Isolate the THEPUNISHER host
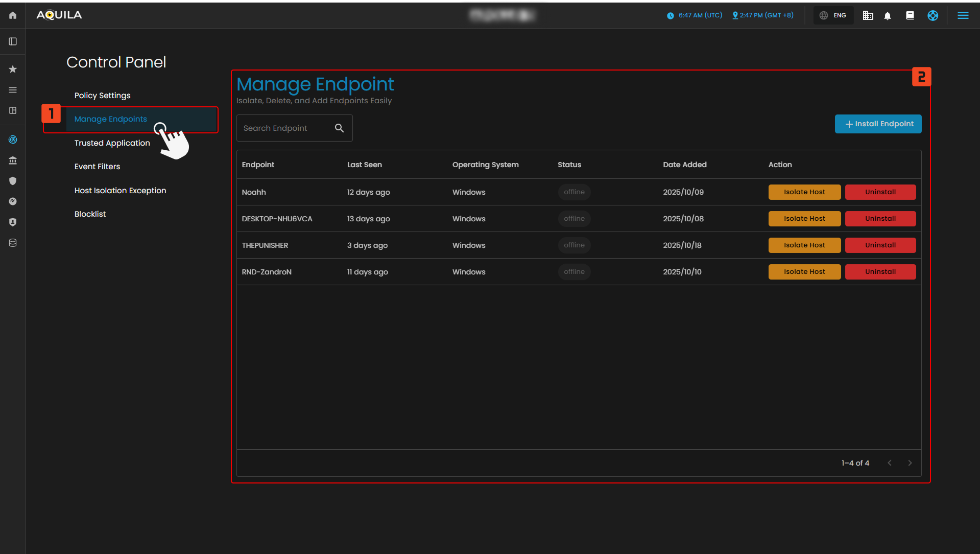 (x=804, y=245)
